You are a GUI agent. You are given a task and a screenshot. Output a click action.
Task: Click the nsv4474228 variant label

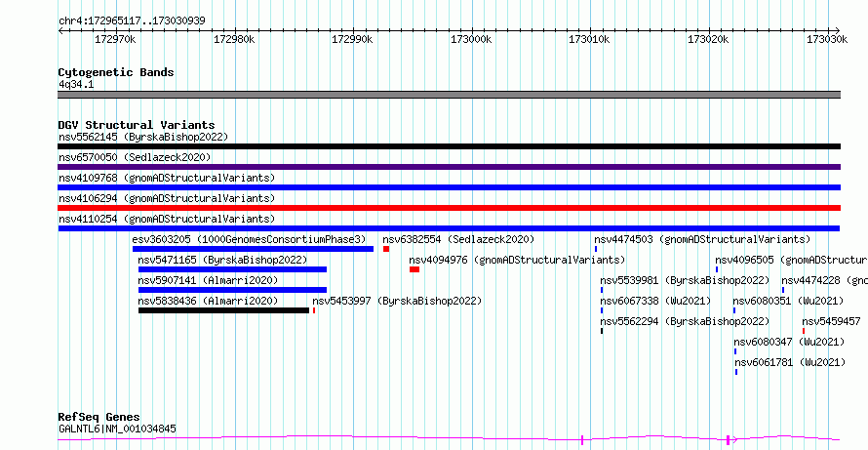coord(824,280)
